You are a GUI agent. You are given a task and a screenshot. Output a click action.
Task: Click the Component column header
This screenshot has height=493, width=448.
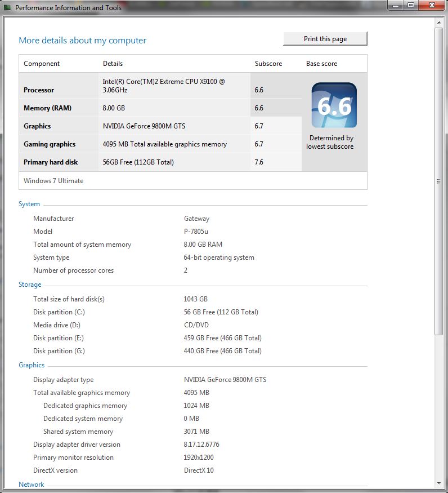pos(42,64)
